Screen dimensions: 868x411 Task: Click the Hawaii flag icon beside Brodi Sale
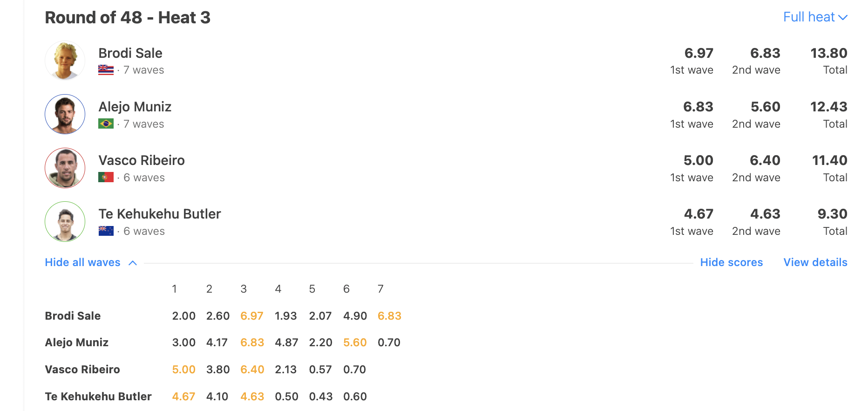pos(106,70)
